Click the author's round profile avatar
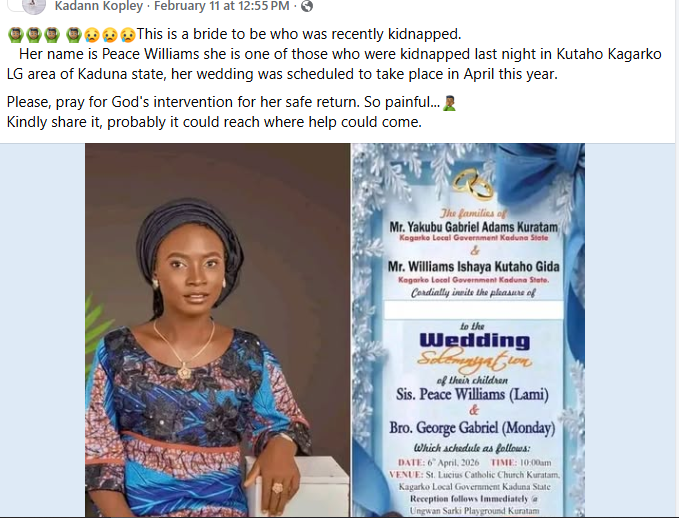679x518 pixels. coord(34,5)
